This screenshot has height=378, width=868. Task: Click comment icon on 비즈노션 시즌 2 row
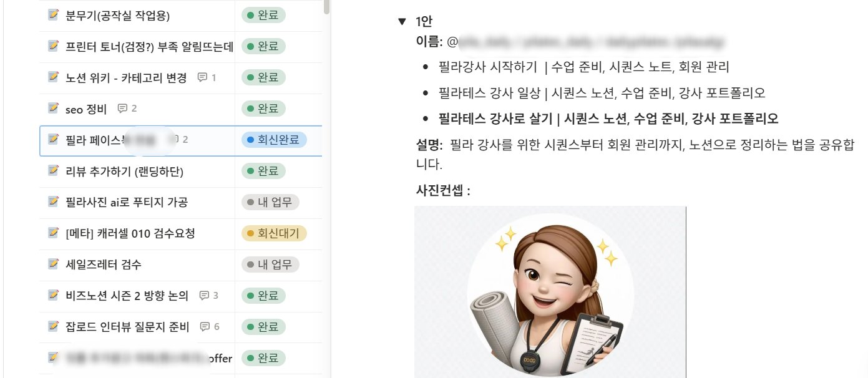tap(203, 296)
